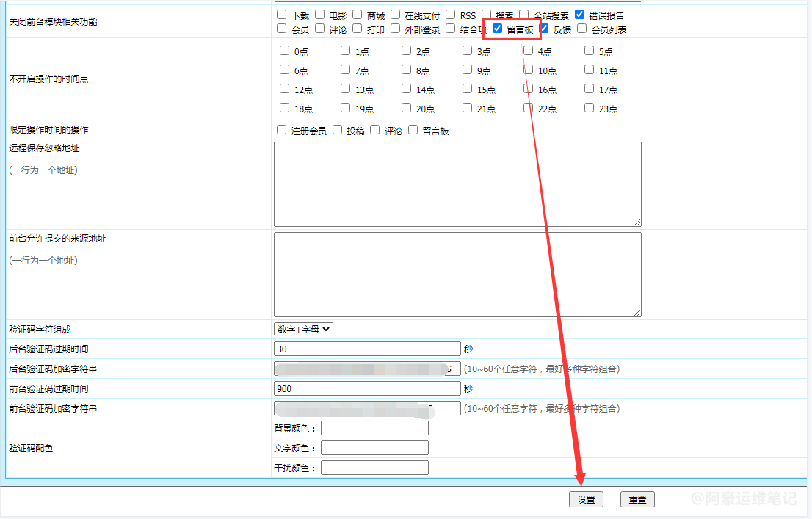Image resolution: width=812 pixels, height=519 pixels.
Task: Tick the 全站搜索 checkbox
Action: [524, 15]
